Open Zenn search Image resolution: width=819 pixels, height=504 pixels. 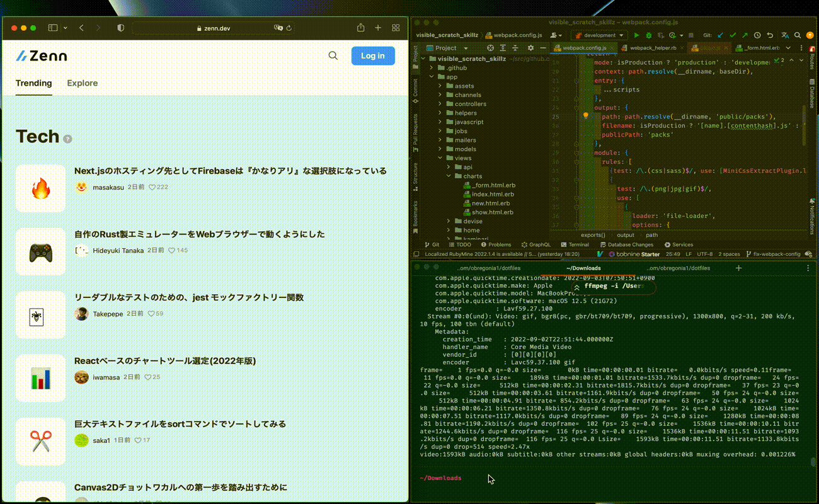tap(333, 55)
